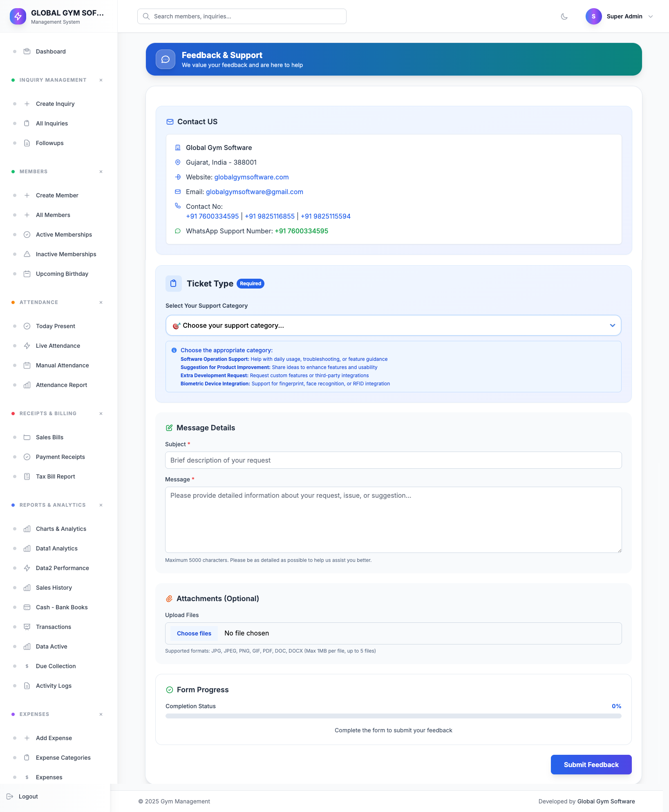Collapse the Inquiry Management section
This screenshot has height=812, width=669.
(101, 80)
